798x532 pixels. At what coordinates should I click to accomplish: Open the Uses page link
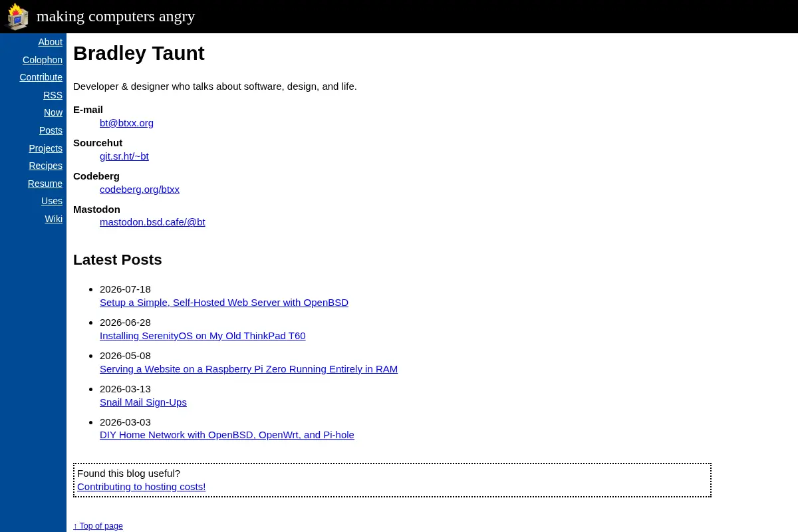pos(52,201)
